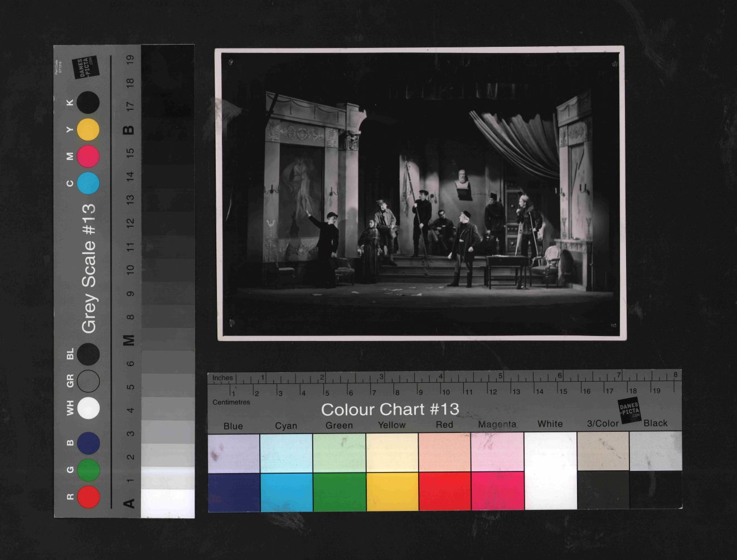Click the pale pink swatch under Magenta

(497, 452)
